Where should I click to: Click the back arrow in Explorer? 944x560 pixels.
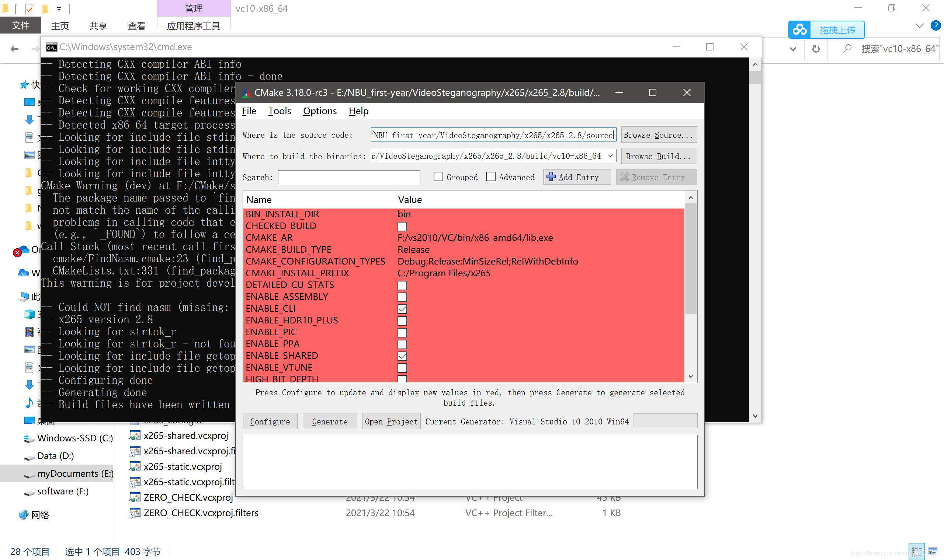[x=14, y=49]
